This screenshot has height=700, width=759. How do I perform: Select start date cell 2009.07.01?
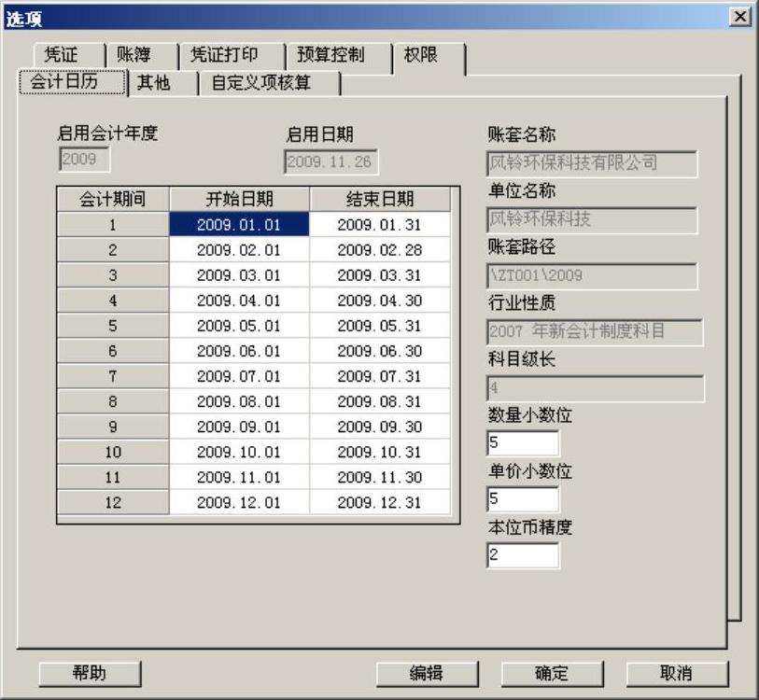[x=239, y=376]
